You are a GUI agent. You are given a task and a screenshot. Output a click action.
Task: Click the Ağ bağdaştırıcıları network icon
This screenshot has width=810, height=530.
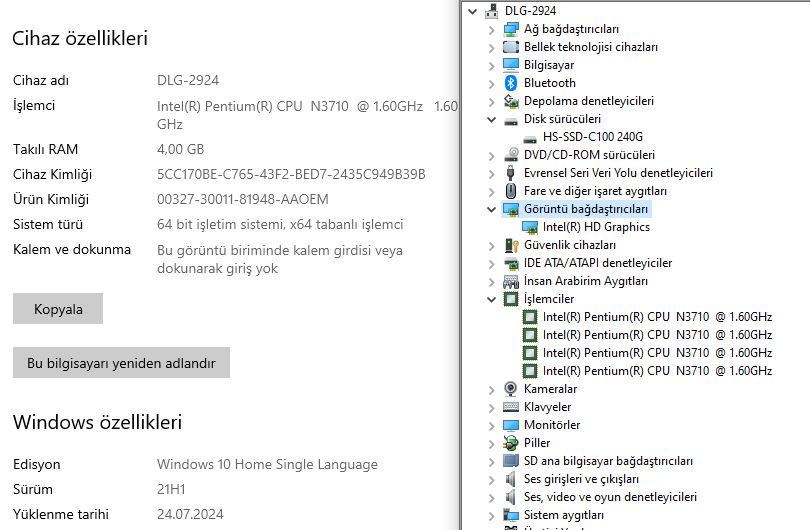tap(511, 29)
